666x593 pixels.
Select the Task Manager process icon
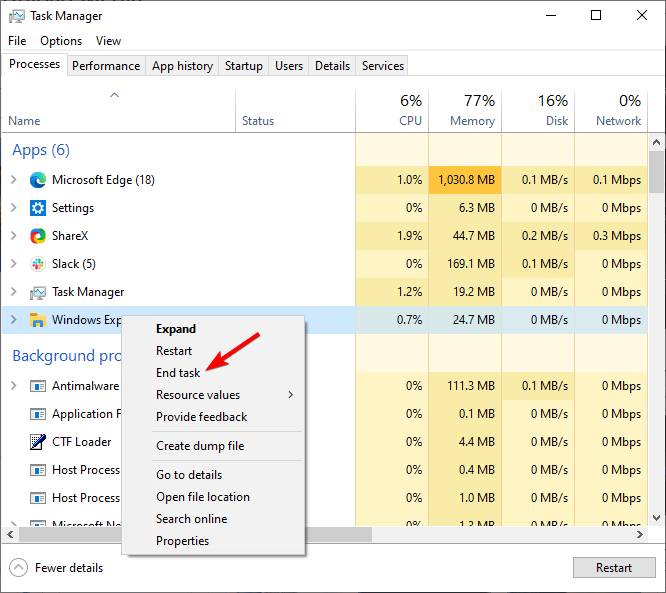tap(38, 292)
